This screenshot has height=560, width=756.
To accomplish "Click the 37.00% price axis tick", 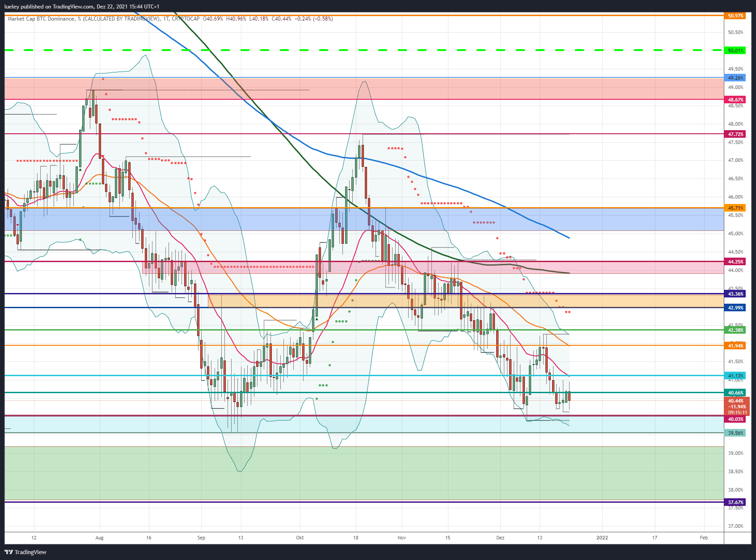I will pos(735,526).
